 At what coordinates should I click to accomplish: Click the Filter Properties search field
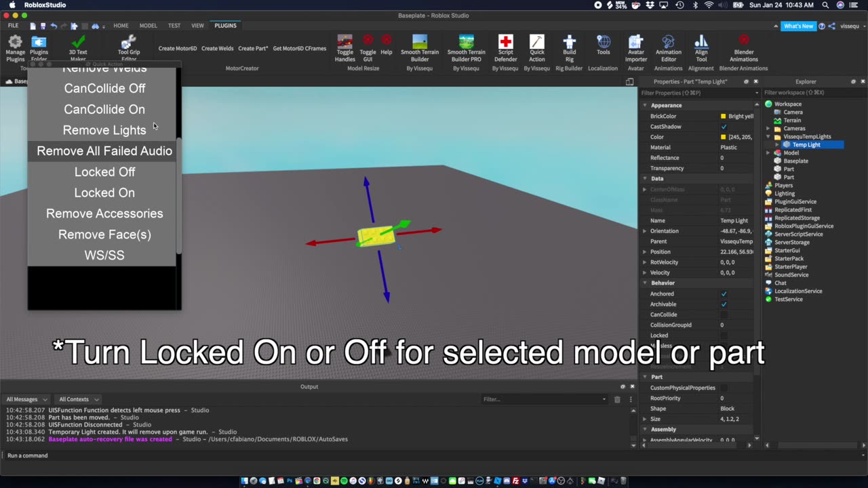[698, 93]
